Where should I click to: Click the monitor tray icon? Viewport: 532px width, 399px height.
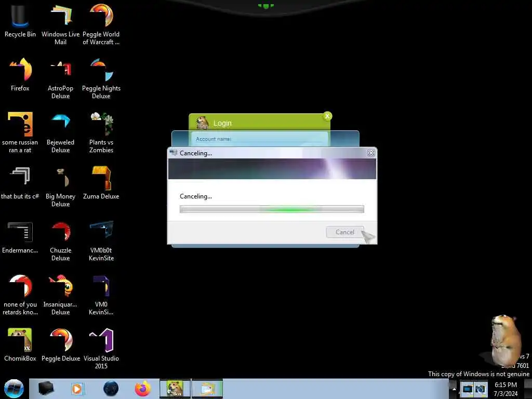pos(467,389)
